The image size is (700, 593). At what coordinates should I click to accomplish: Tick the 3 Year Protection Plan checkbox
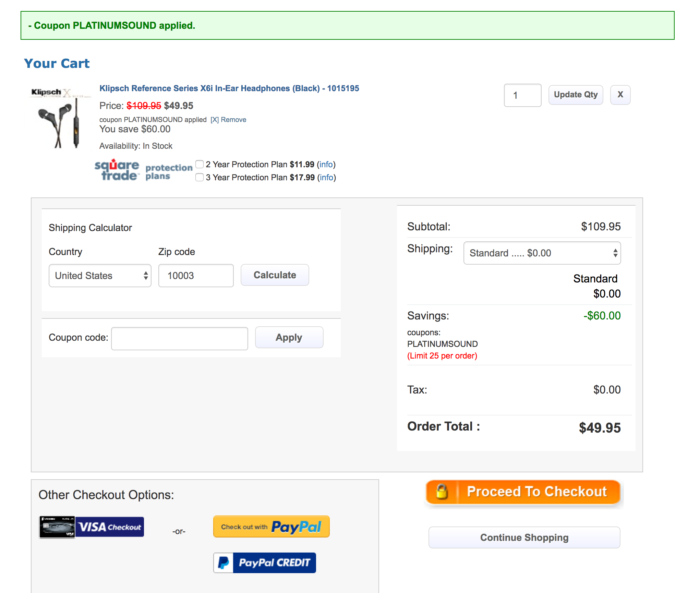click(x=200, y=178)
